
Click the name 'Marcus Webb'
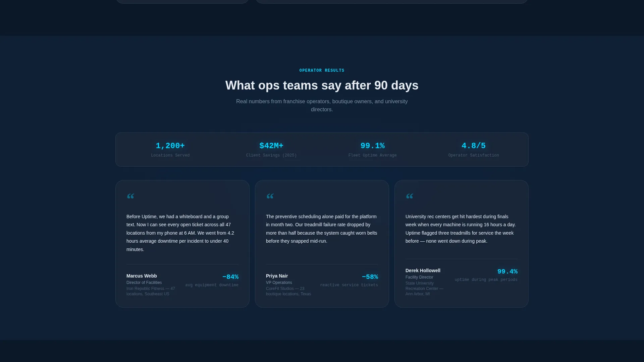142,276
